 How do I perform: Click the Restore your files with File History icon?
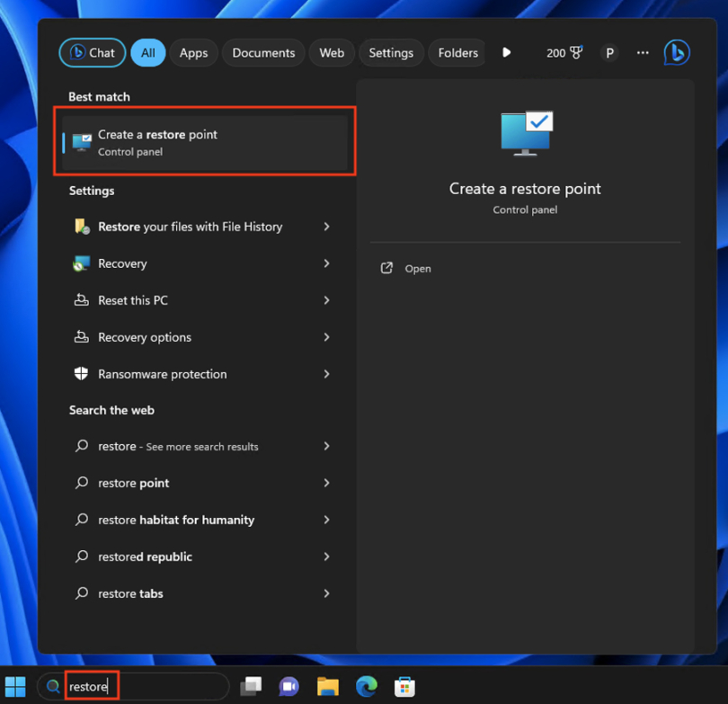coord(82,227)
